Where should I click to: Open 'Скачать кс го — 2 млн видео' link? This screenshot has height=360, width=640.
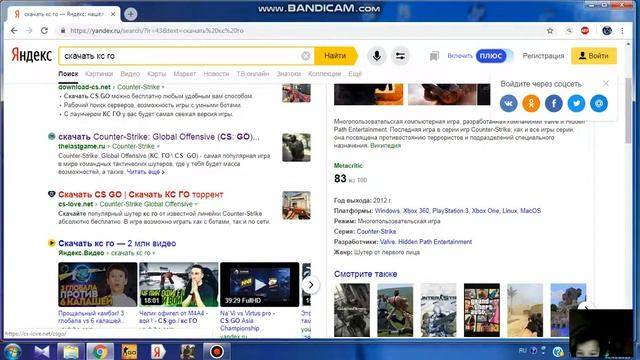(117, 243)
